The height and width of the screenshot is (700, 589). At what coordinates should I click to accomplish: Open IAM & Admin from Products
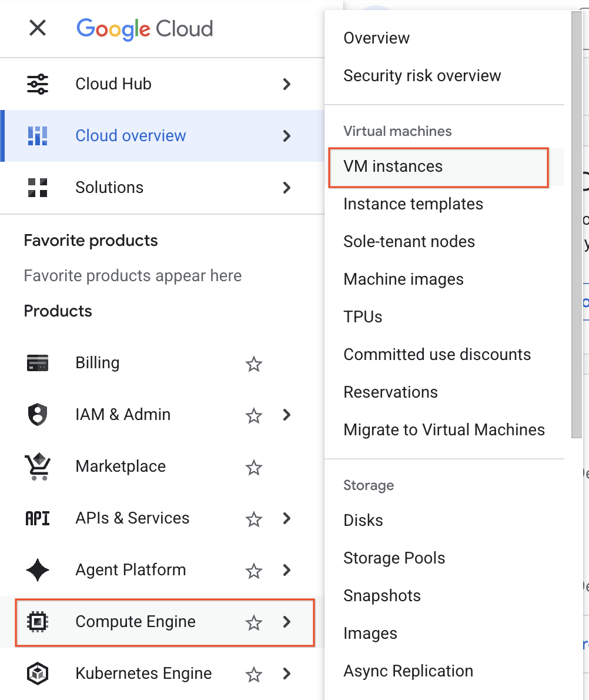(x=162, y=415)
